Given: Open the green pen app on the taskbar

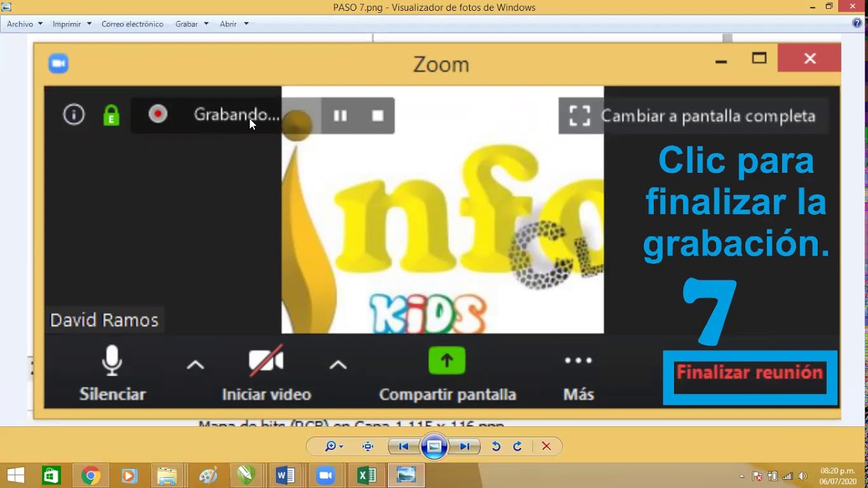Looking at the screenshot, I should tap(246, 476).
